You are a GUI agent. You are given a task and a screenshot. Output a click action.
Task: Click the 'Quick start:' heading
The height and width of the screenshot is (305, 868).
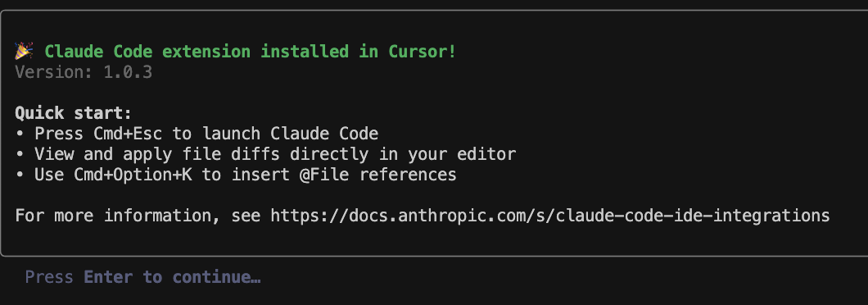[74, 113]
